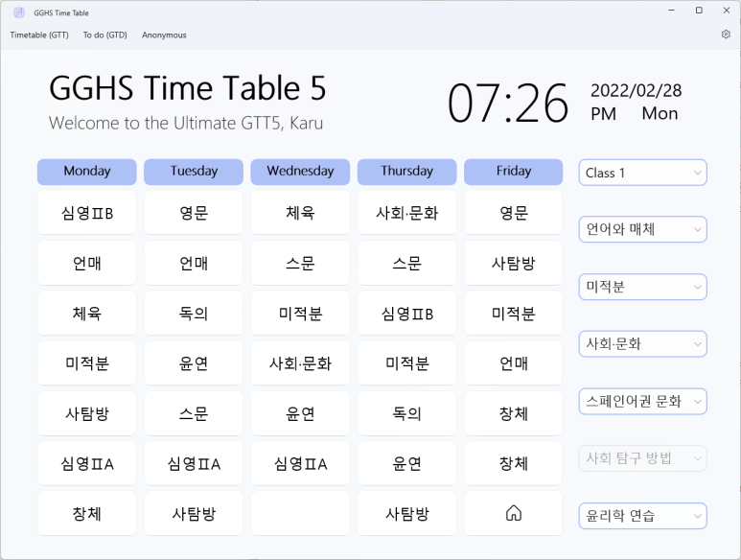Viewport: 741px width, 560px height.
Task: Open the Anonymous menu
Action: (x=164, y=35)
